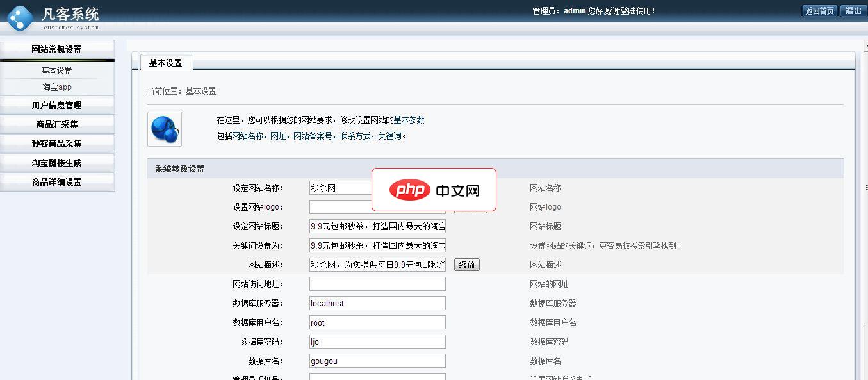
Task: Open the 淘宝链接生成 section
Action: [58, 163]
